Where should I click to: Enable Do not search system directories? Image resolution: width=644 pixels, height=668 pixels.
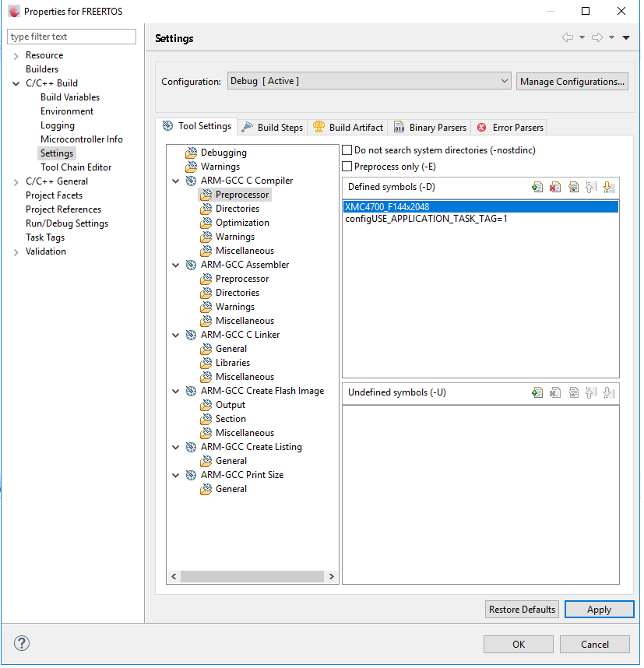(x=347, y=150)
